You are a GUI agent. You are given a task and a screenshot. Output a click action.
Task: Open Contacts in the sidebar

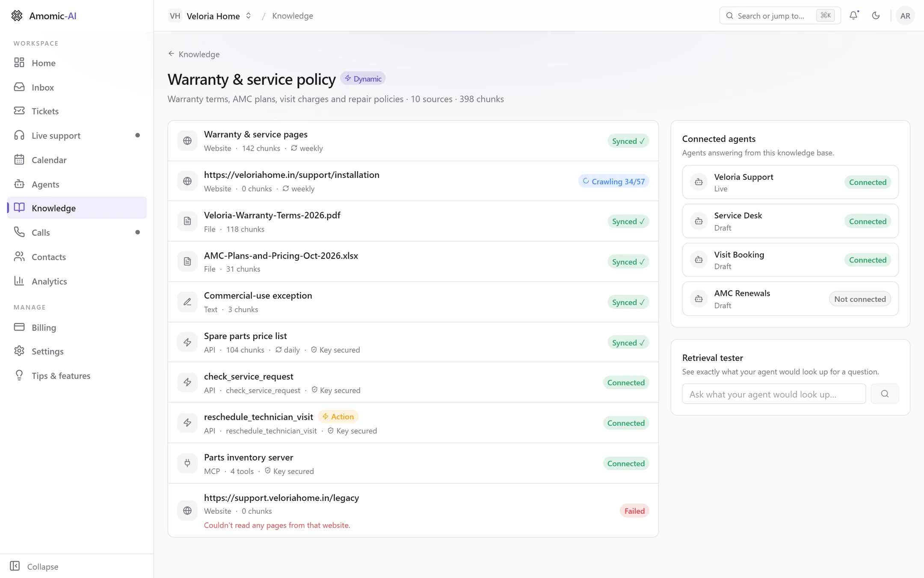coord(77,257)
